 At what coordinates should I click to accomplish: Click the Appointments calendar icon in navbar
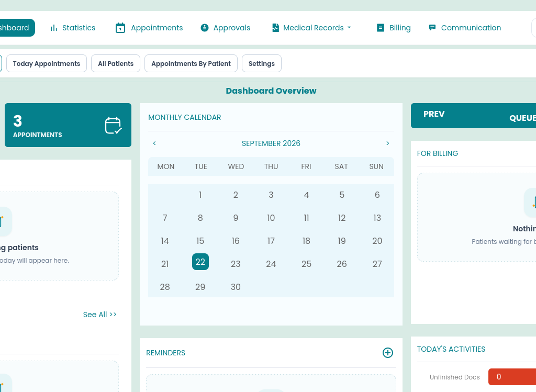click(x=120, y=28)
